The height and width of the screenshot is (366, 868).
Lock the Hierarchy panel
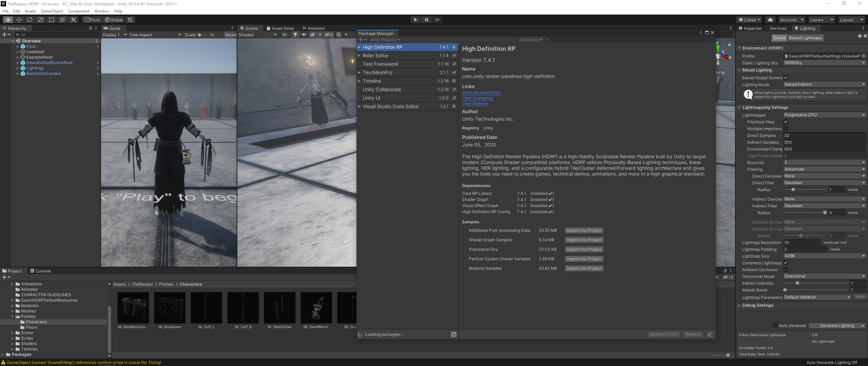click(90, 28)
